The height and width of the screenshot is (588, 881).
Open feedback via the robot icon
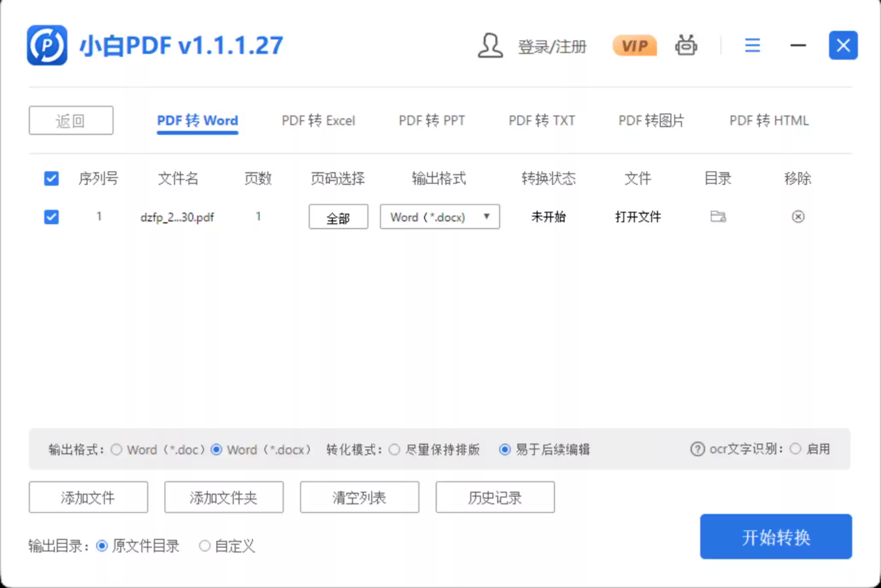tap(686, 45)
